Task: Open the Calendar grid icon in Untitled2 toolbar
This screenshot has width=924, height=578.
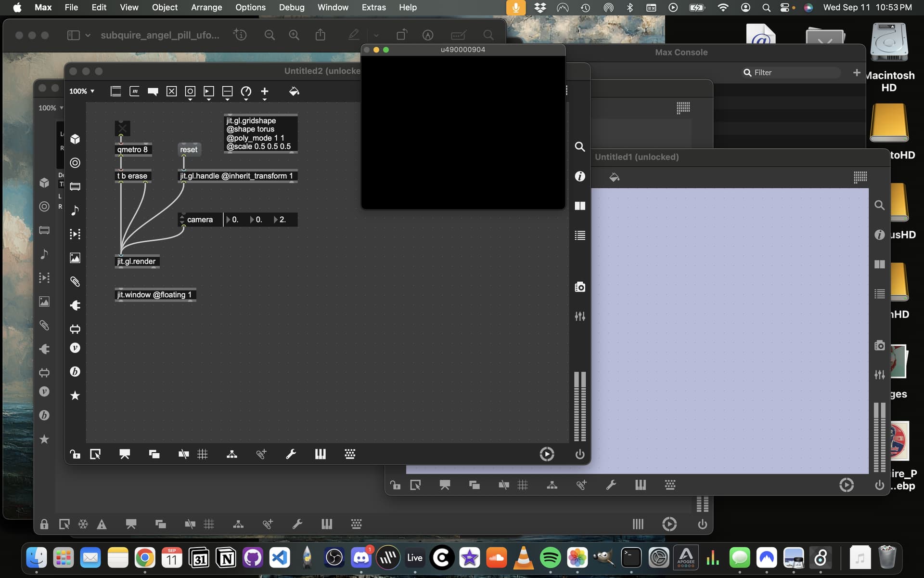Action: tap(350, 454)
